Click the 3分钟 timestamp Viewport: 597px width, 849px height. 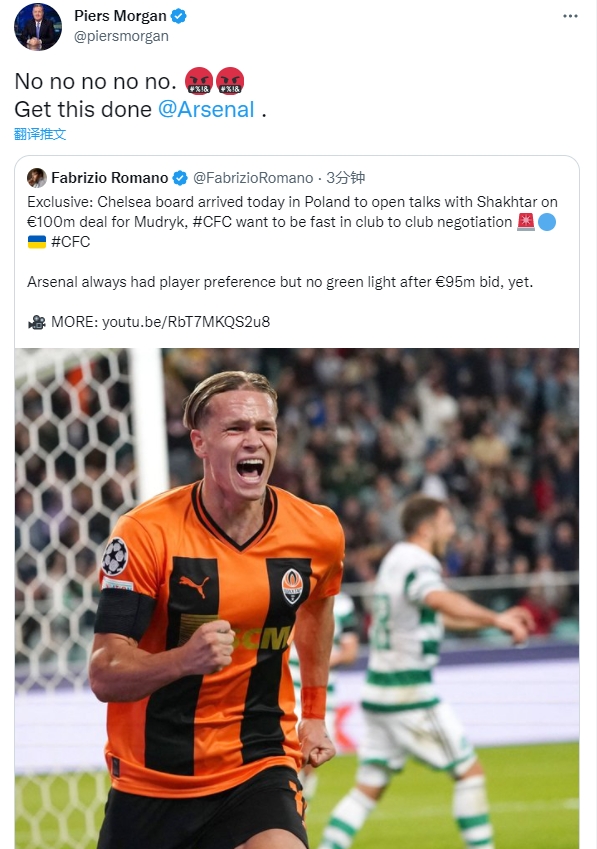[x=346, y=178]
